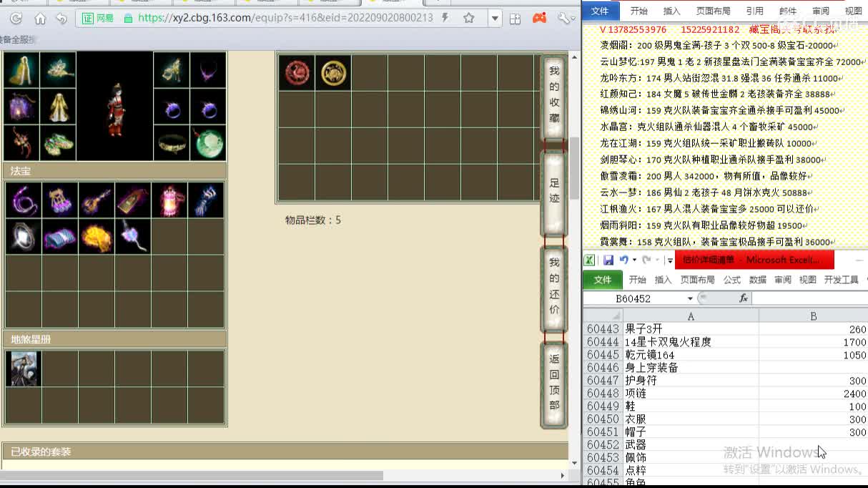
Task: Open Excel quick access toolbar customize dropdown
Action: pyautogui.click(x=670, y=260)
